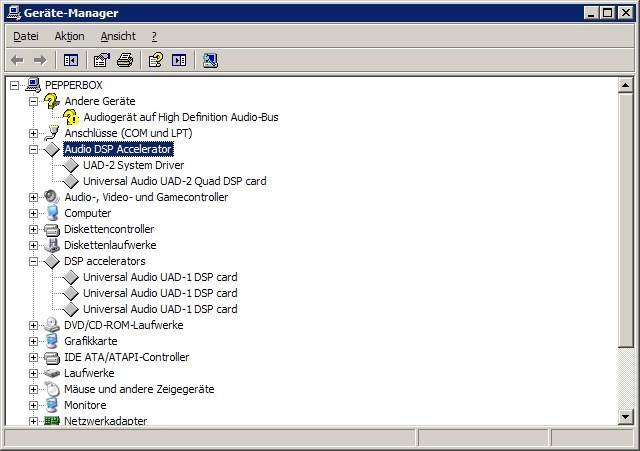
Task: Click the Diskettenlaufwerke floppy icon
Action: (x=52, y=245)
